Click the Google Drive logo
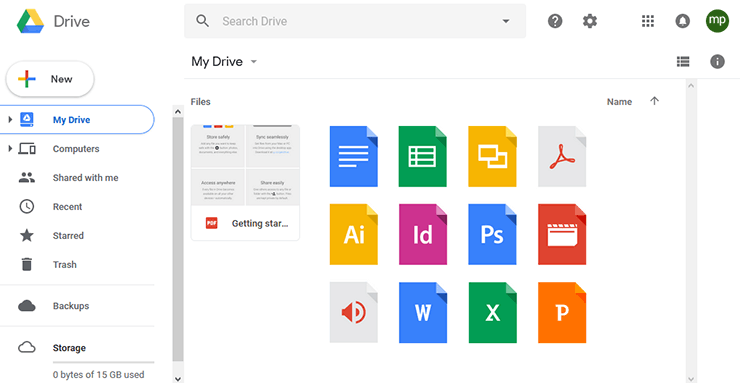This screenshot has width=740, height=383. [30, 22]
